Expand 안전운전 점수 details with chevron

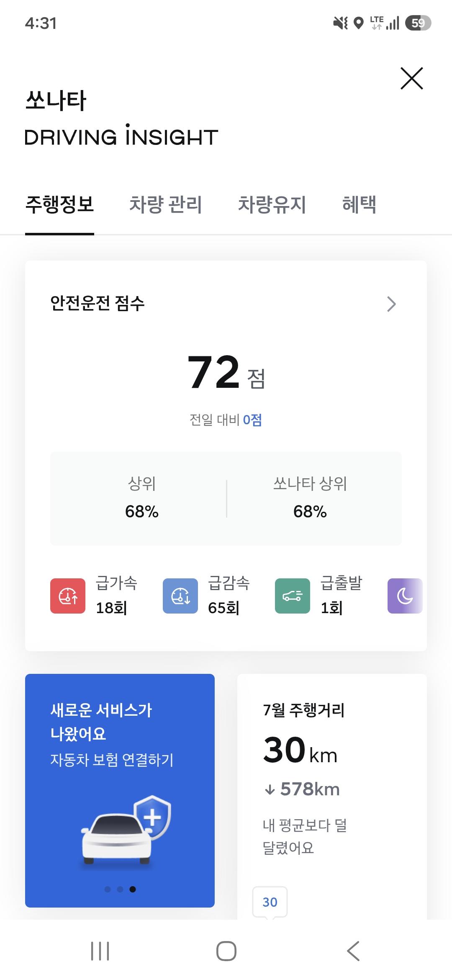[x=391, y=304]
